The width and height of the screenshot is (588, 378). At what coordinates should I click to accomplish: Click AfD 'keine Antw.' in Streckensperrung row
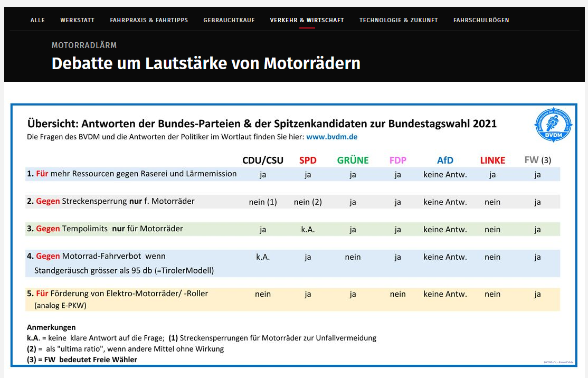[445, 202]
